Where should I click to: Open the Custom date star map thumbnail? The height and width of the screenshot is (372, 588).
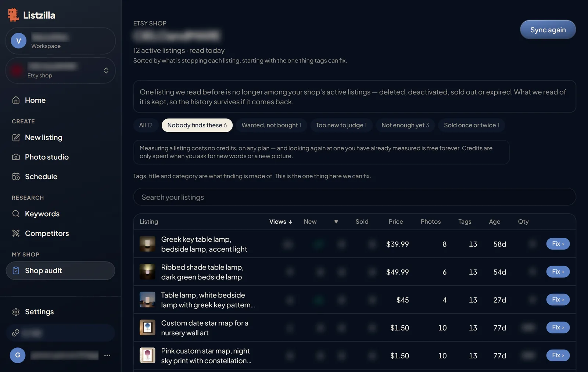point(147,328)
